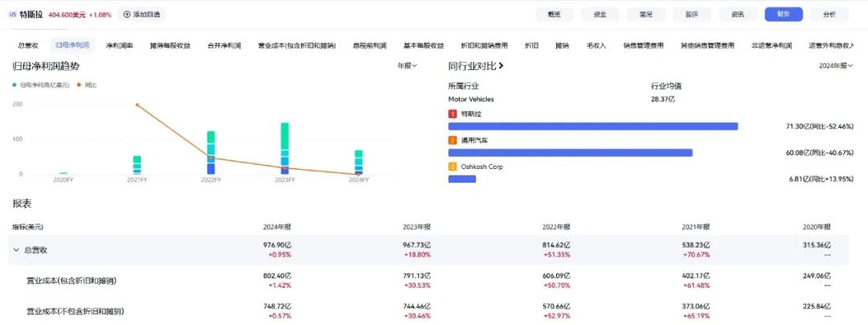868x325 pixels.
Task: Choose the 合并净利润 metric tab
Action: pos(224,45)
